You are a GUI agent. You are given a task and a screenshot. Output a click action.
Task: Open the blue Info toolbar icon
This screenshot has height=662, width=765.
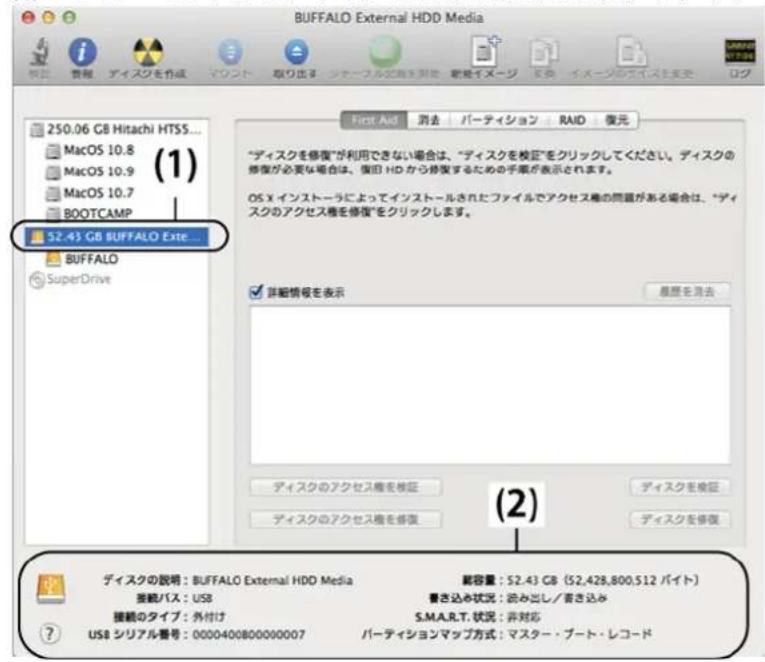point(82,52)
